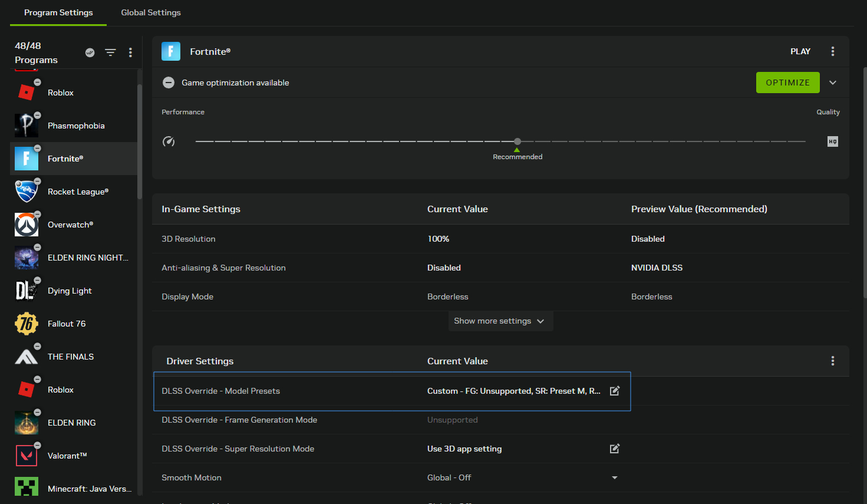Viewport: 867px width, 504px height.
Task: Click 'Global - Off' Smooth Motion value
Action: [449, 477]
